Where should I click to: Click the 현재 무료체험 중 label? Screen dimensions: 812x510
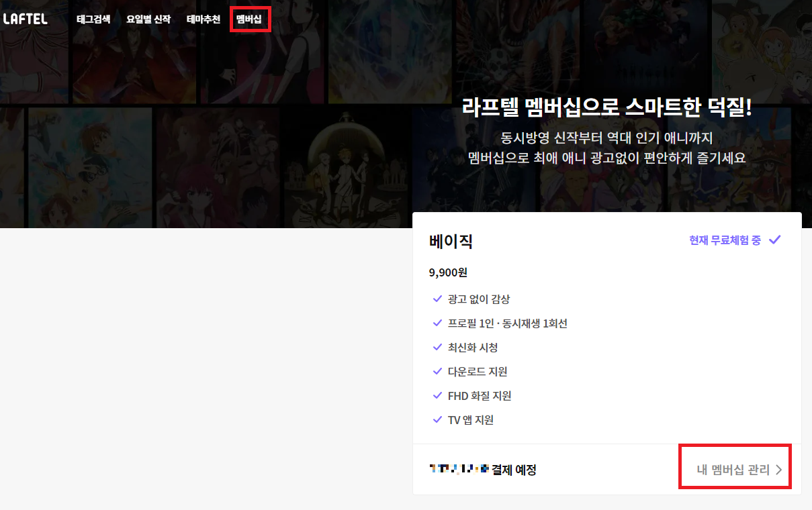725,240
